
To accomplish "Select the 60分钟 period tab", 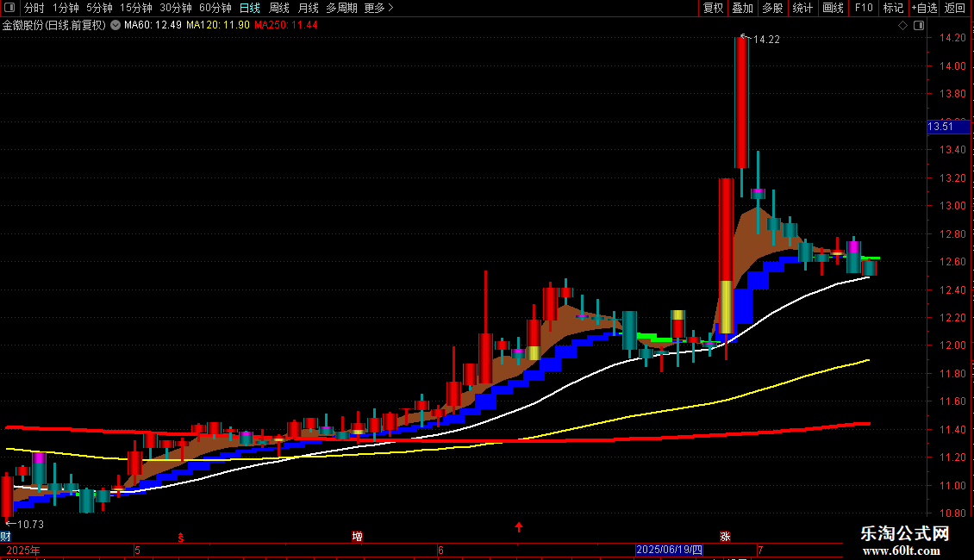I will point(215,8).
